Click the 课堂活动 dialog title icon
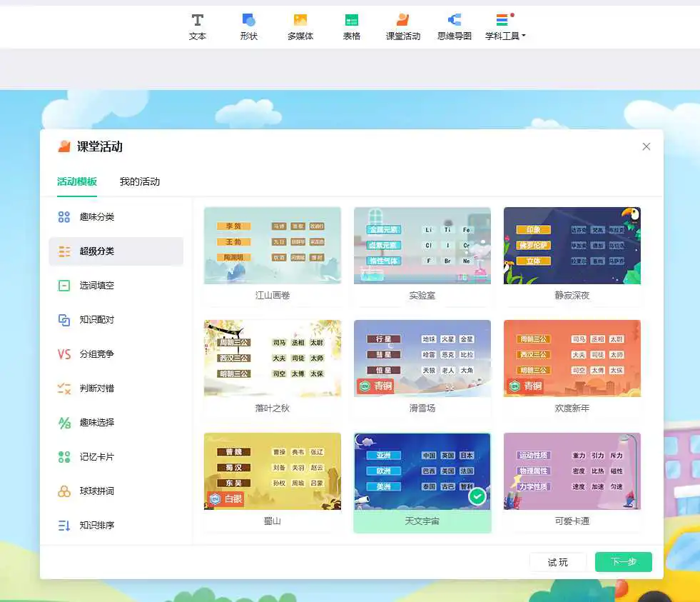Image resolution: width=700 pixels, height=602 pixels. pos(64,146)
